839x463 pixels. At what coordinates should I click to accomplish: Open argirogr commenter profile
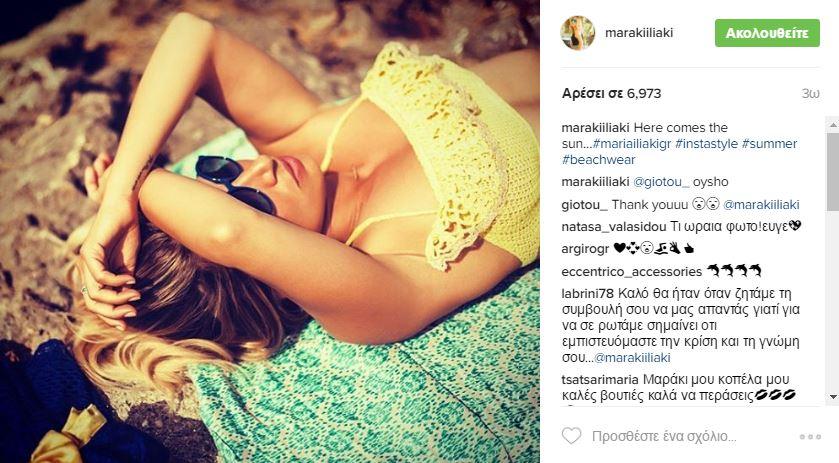(585, 249)
